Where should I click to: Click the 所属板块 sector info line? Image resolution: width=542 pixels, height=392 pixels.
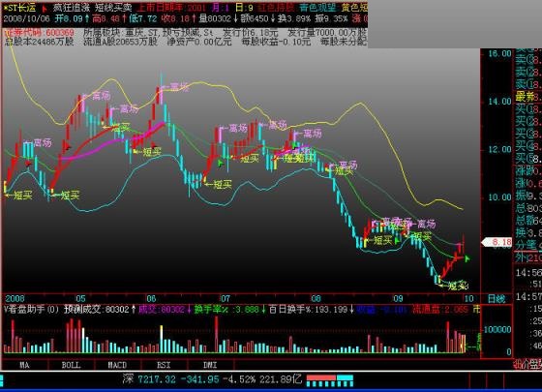pyautogui.click(x=148, y=33)
